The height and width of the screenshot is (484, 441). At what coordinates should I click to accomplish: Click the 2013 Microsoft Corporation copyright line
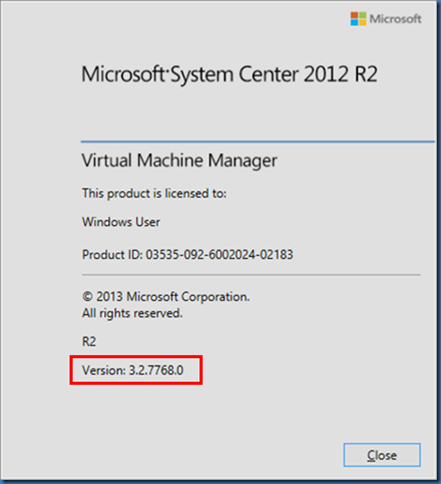166,296
